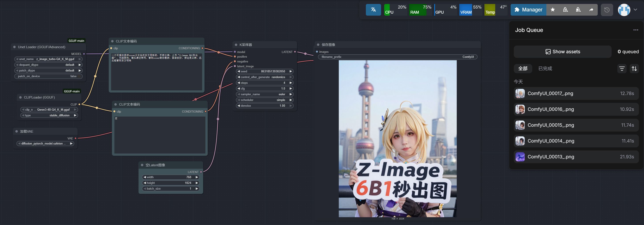Click the positive prompt text area

tap(156, 72)
